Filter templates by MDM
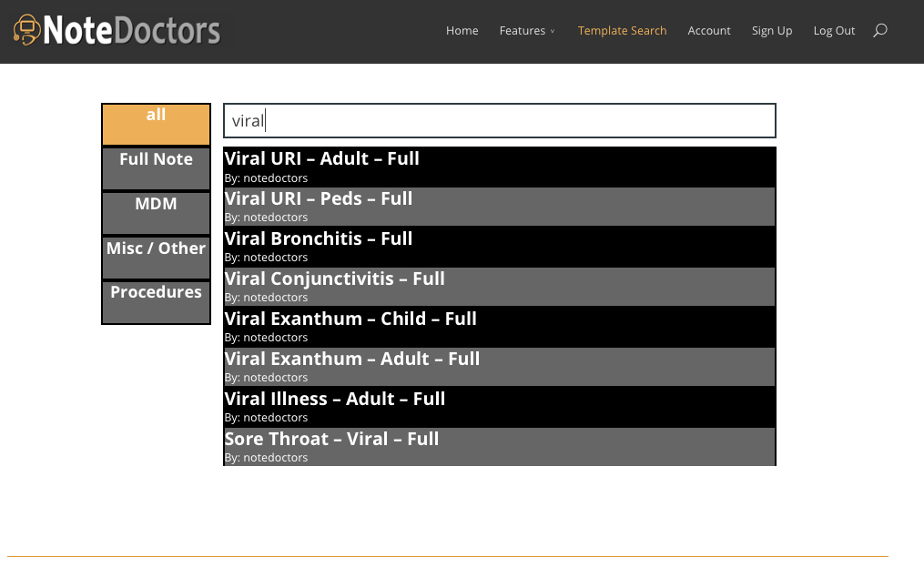This screenshot has width=924, height=588. [157, 213]
